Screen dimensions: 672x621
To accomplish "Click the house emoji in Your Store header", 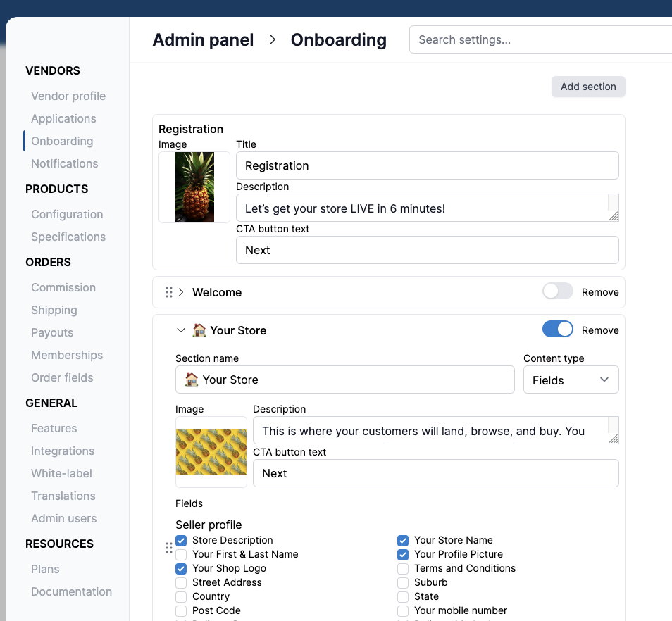I will point(199,330).
